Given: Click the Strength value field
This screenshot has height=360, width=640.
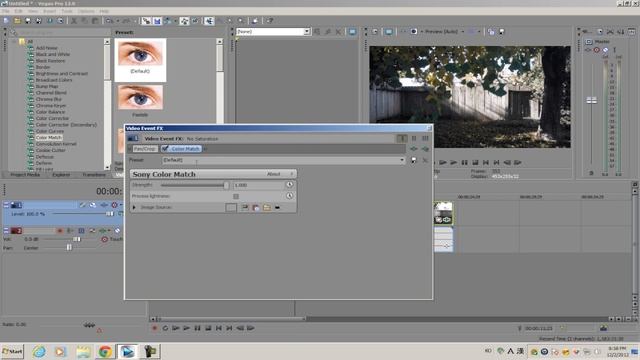Looking at the screenshot, I should [x=259, y=185].
